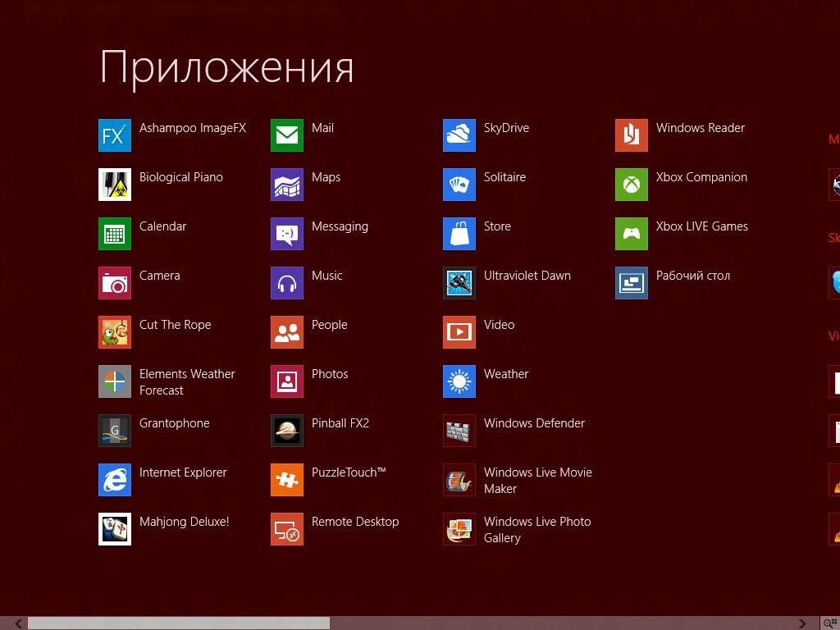Image resolution: width=840 pixels, height=630 pixels.
Task: Open Elements Weather Forecast icon
Action: coord(115,381)
